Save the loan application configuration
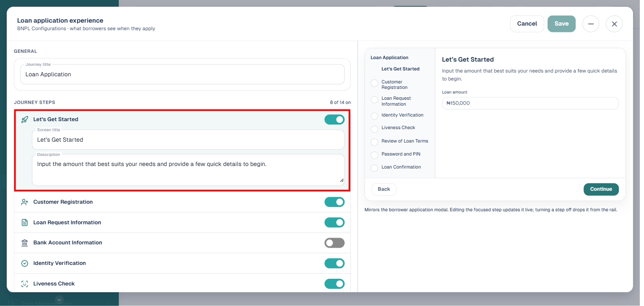 click(x=561, y=24)
